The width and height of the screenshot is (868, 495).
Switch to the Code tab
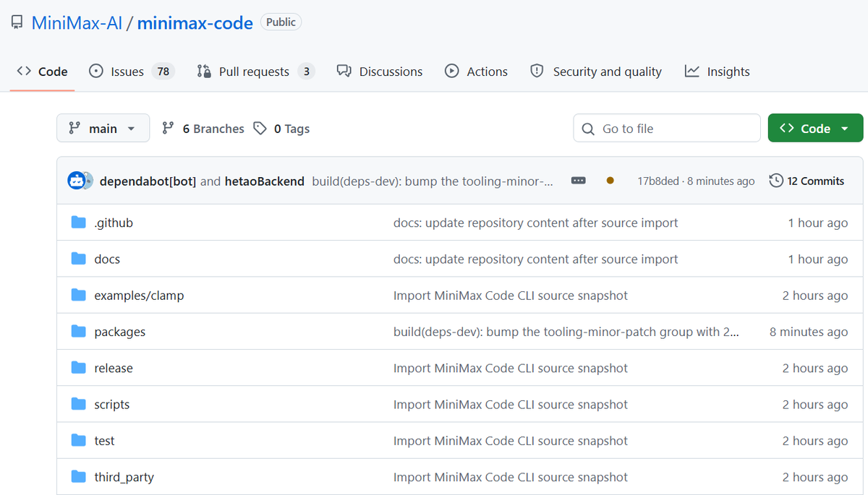pyautogui.click(x=42, y=72)
